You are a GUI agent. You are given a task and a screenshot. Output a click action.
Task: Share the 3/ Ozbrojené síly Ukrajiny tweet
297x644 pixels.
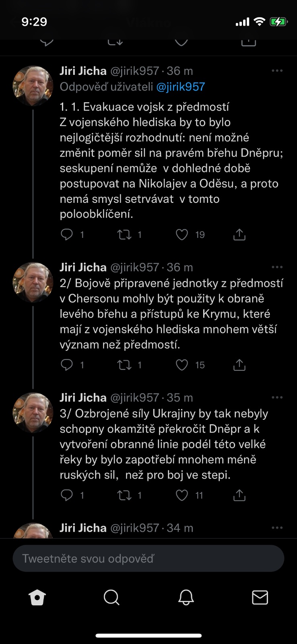[x=239, y=495]
